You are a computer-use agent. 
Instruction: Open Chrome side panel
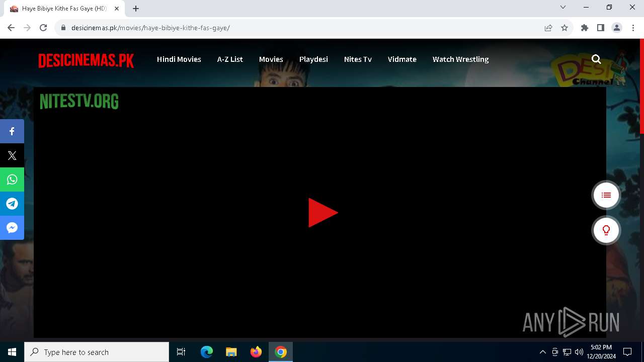click(x=601, y=28)
